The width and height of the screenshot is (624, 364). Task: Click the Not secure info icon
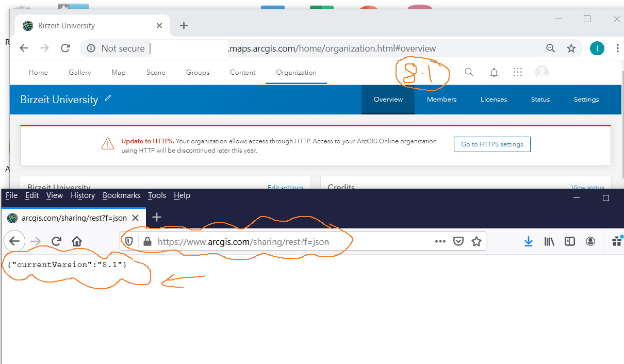(91, 48)
